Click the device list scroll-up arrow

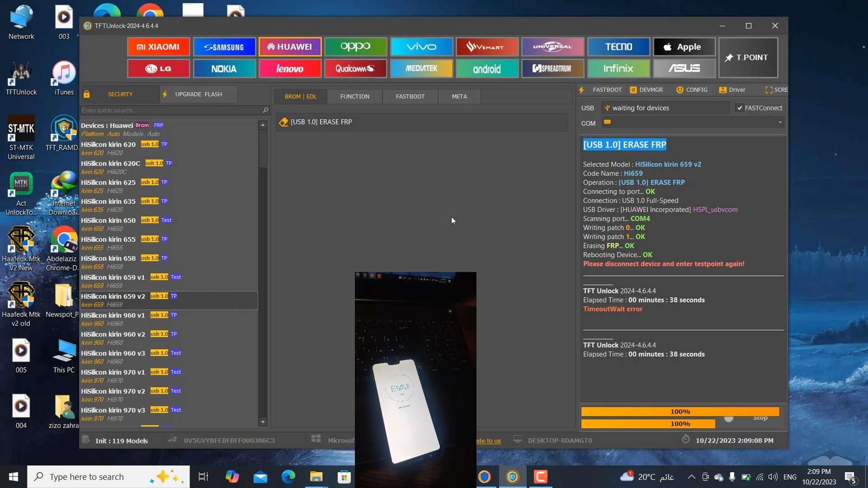pos(263,125)
